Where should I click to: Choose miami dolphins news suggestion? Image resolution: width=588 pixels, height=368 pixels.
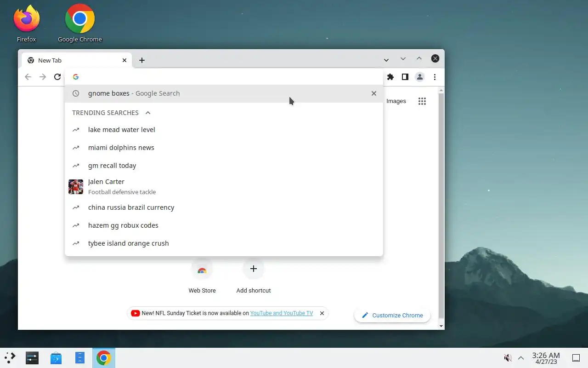pos(224,148)
